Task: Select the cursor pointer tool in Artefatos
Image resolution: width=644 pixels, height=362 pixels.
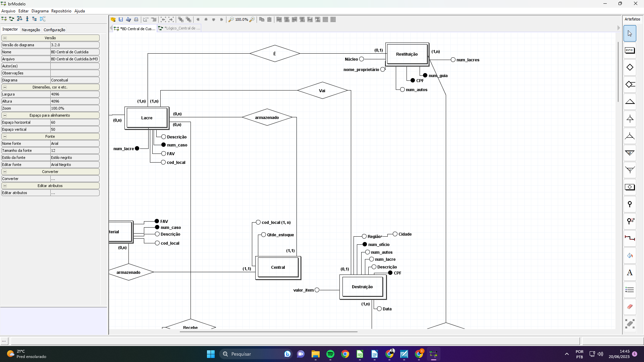Action: point(630,34)
